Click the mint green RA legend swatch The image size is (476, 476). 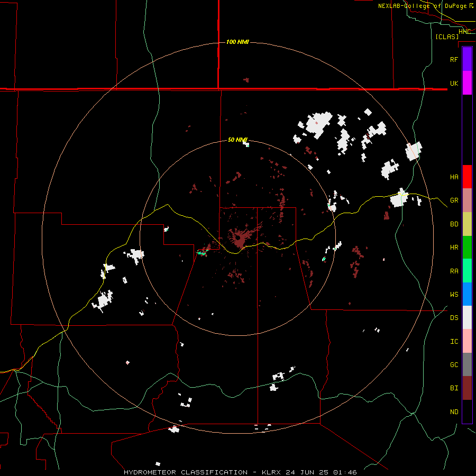tap(467, 271)
